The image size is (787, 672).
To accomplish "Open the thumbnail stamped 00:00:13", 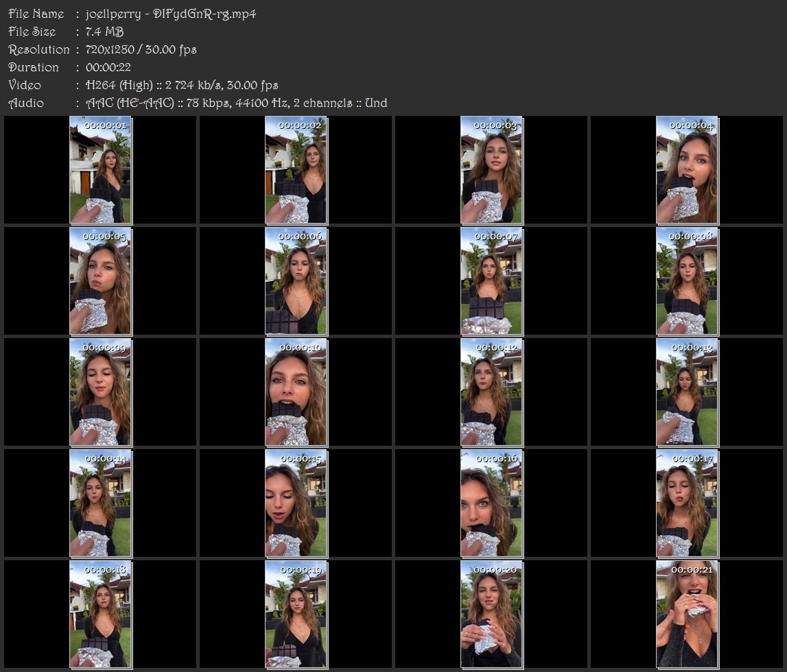I will (687, 393).
